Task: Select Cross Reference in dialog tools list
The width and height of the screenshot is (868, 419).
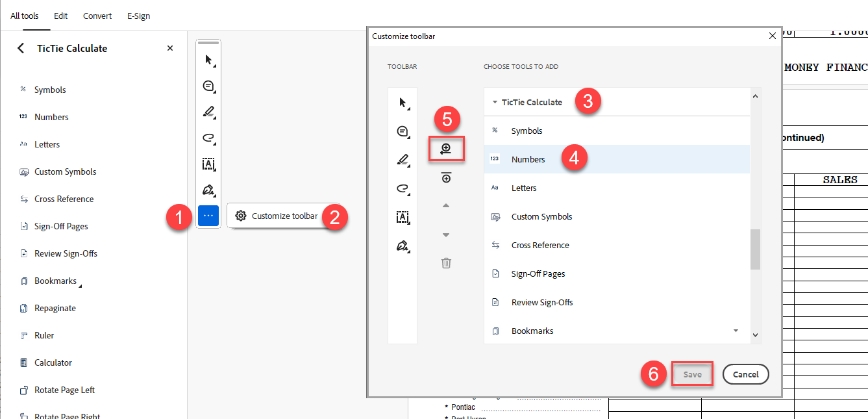Action: tap(617, 245)
